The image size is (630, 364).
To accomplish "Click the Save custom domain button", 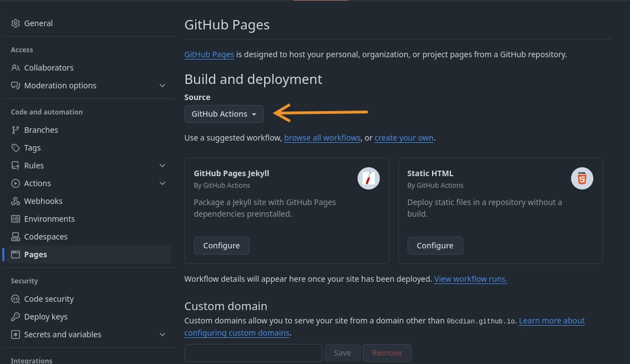I will pos(343,353).
